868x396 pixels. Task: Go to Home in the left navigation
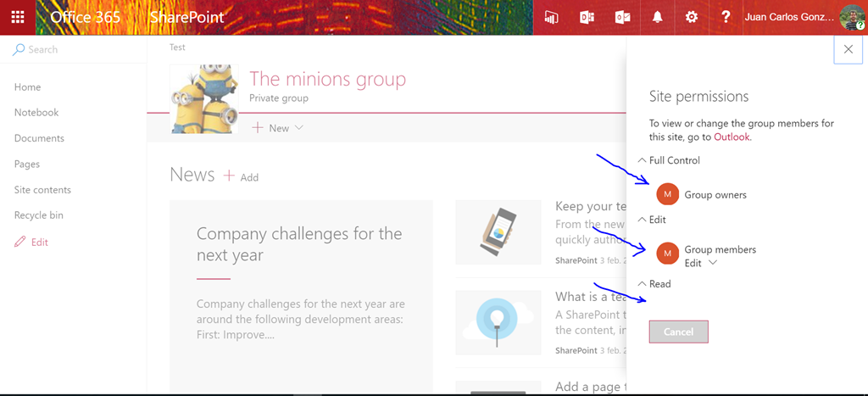coord(28,87)
